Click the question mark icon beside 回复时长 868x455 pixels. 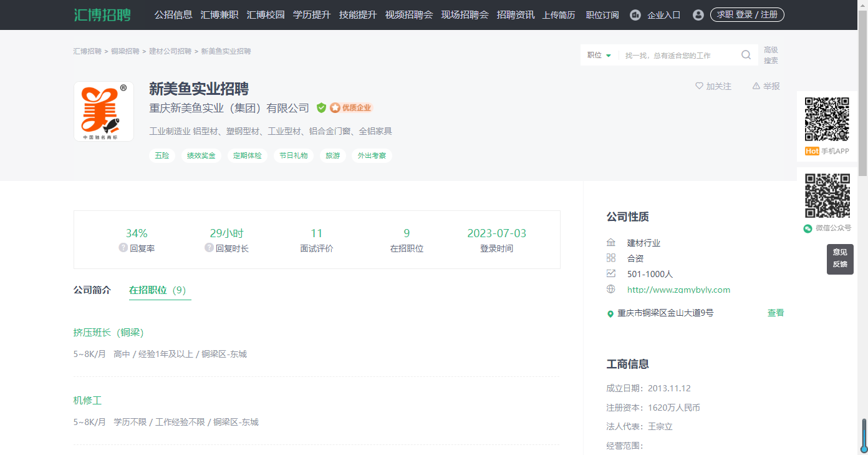[x=209, y=248]
